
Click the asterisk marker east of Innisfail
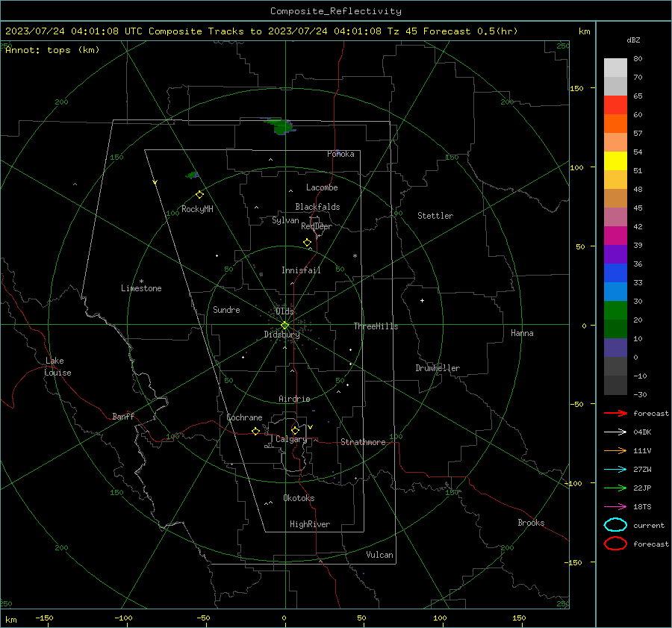pos(355,256)
